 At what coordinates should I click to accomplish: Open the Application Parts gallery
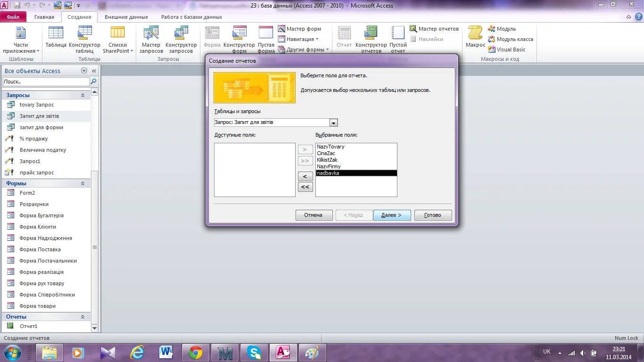coord(21,40)
